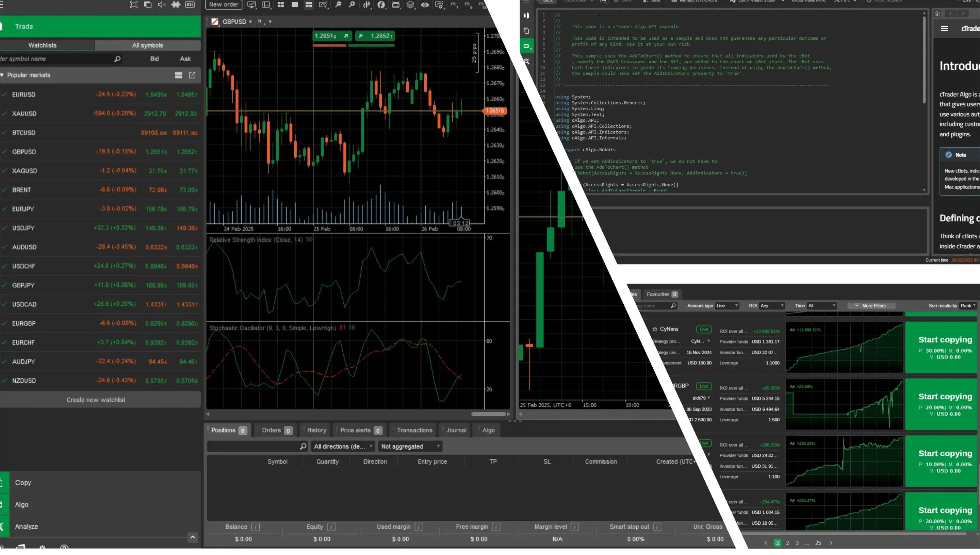Image resolution: width=980 pixels, height=555 pixels.
Task: Click the help home icon in Algo window
Action: (x=937, y=14)
